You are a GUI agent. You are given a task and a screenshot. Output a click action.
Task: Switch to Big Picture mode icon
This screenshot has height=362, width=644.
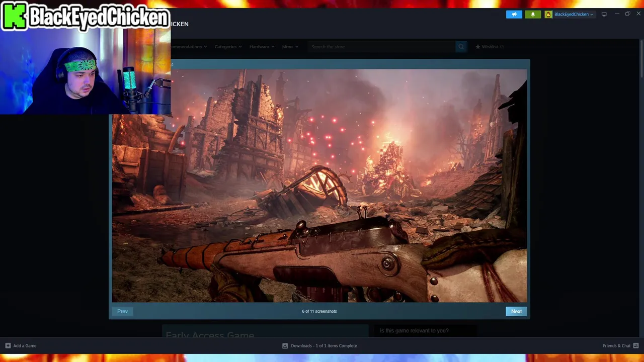point(604,14)
